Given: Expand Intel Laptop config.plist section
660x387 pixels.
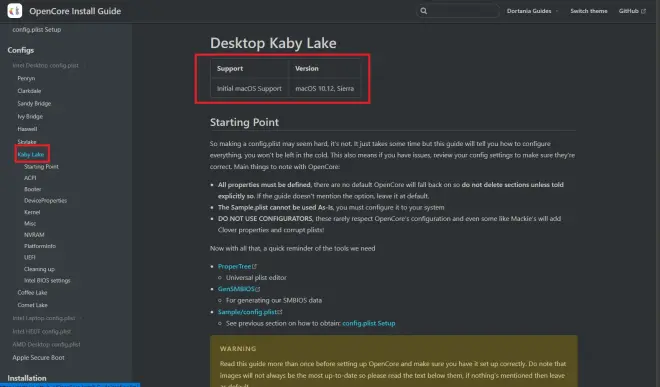Looking at the screenshot, I should point(44,318).
